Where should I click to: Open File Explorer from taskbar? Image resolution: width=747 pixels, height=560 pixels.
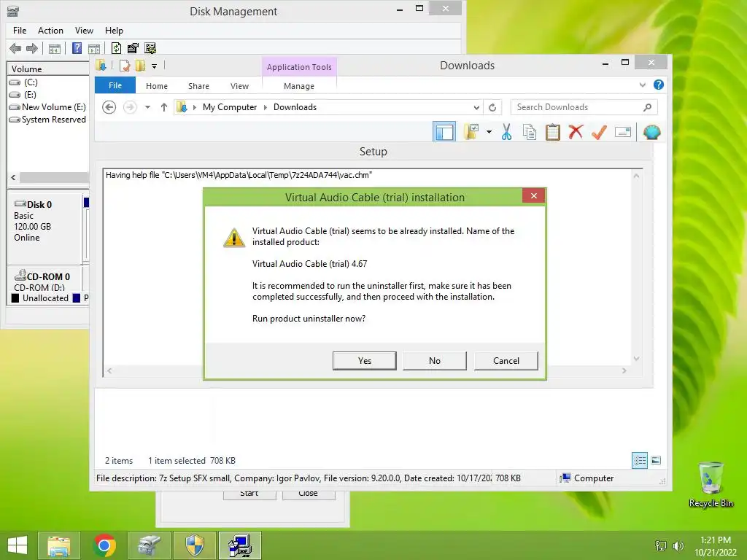[x=58, y=545]
